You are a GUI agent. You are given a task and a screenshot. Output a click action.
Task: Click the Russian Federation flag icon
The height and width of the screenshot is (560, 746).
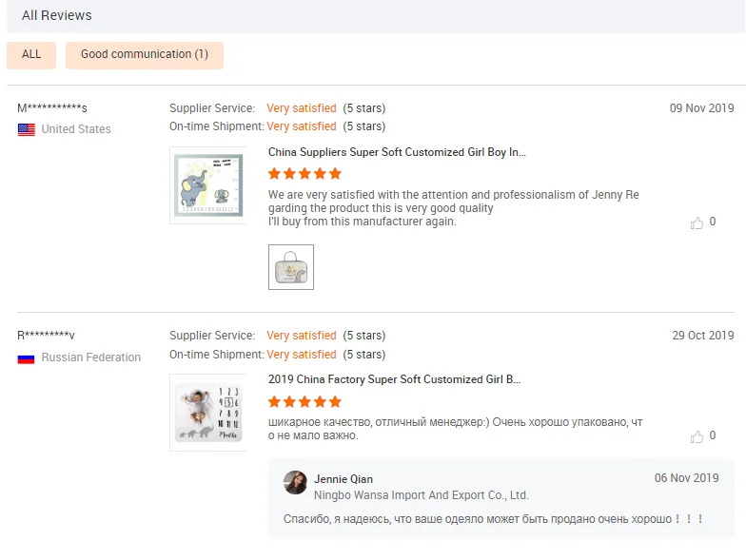[x=27, y=358]
